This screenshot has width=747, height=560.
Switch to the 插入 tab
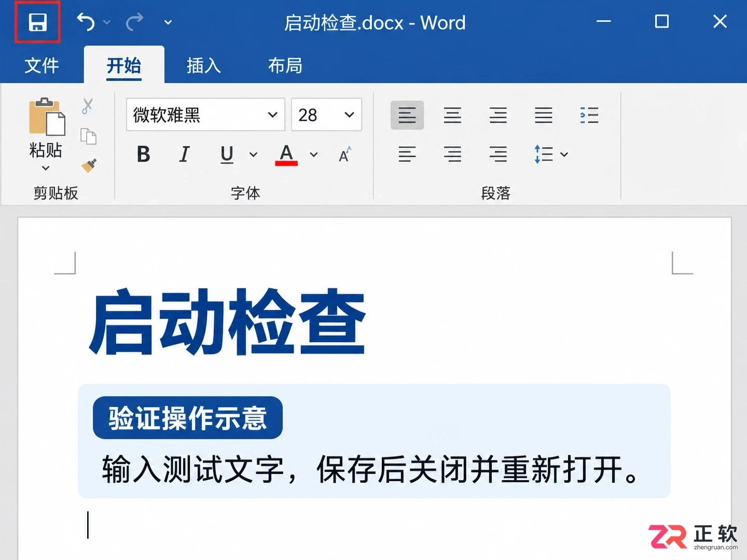coord(204,65)
